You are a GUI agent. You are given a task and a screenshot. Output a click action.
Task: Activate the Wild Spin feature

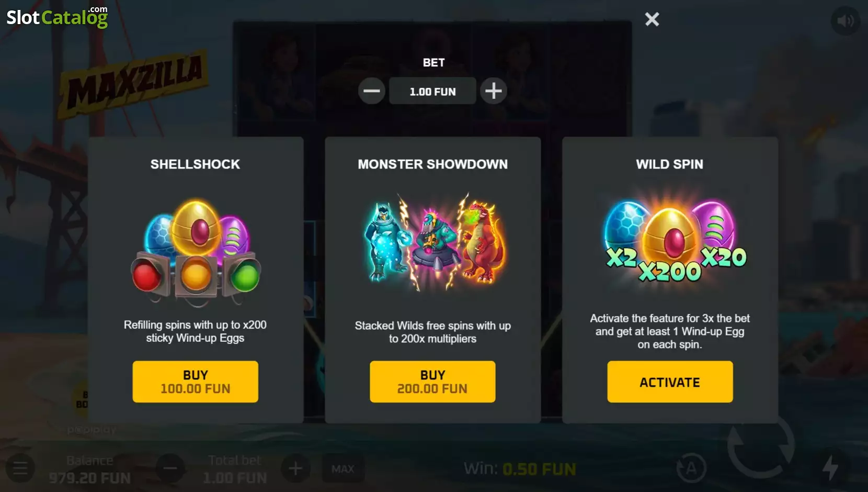click(670, 382)
